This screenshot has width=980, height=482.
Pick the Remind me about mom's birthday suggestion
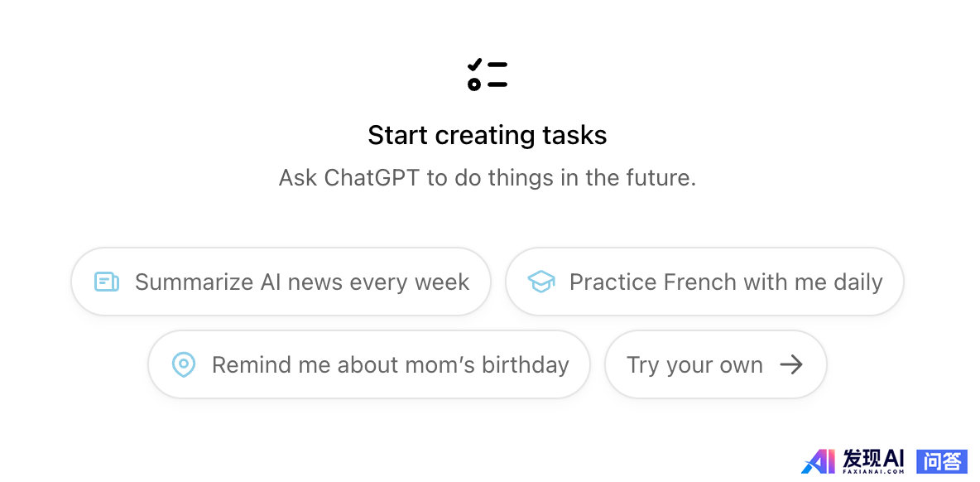click(369, 364)
